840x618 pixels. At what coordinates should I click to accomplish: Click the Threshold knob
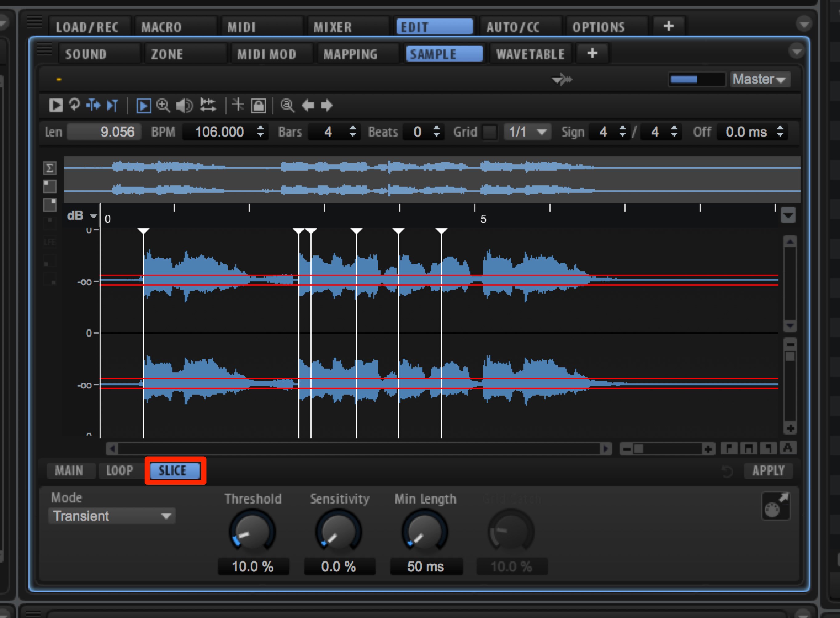[252, 532]
